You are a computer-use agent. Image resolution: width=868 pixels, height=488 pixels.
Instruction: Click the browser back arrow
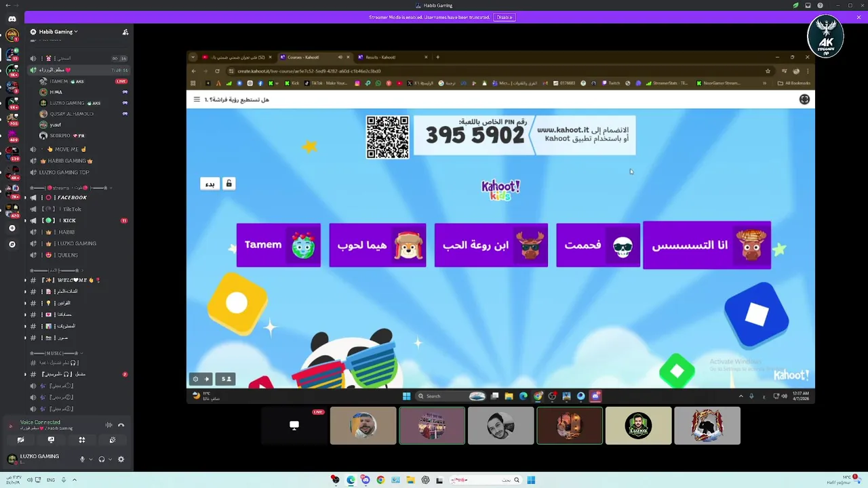point(193,70)
